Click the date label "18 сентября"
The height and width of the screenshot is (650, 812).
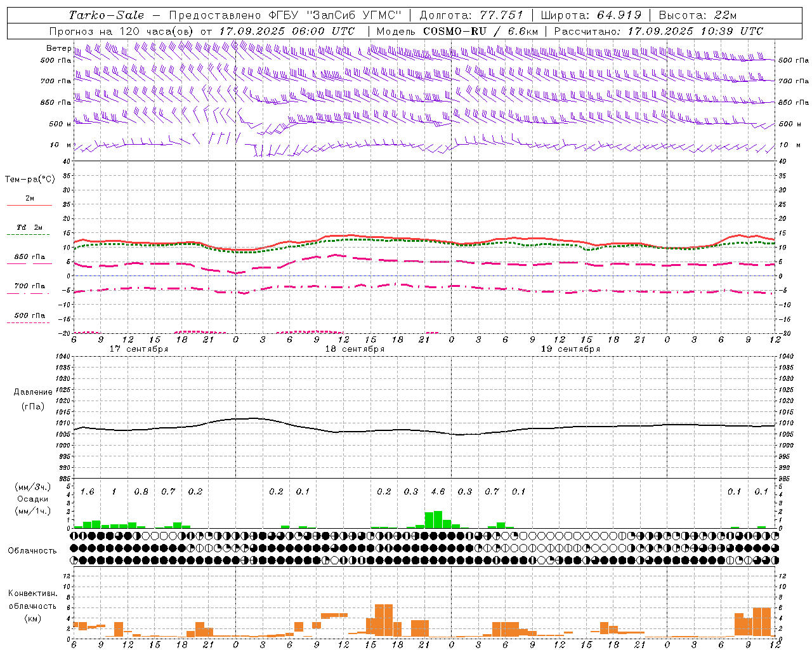click(355, 349)
